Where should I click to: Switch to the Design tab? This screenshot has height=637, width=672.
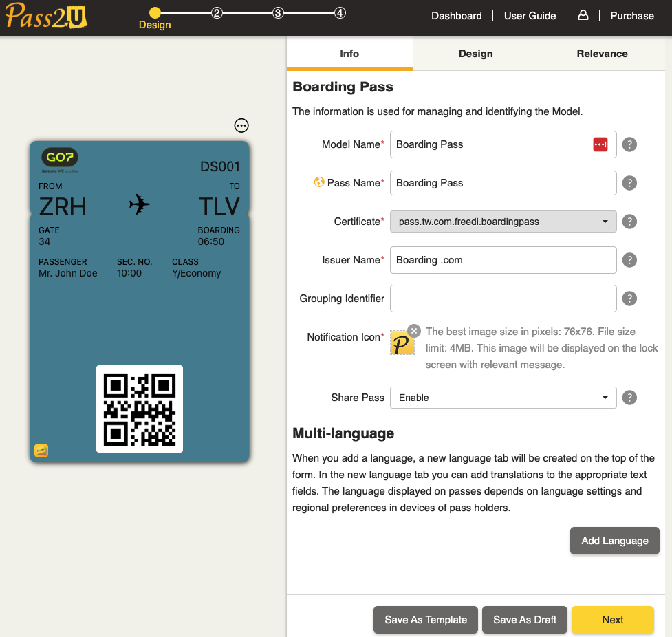[x=475, y=53]
